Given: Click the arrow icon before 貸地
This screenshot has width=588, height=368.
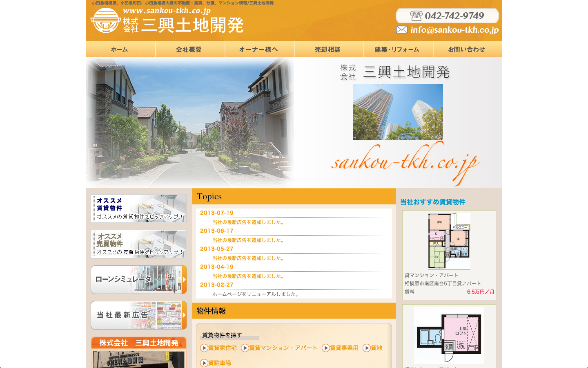Looking at the screenshot, I should tap(367, 348).
